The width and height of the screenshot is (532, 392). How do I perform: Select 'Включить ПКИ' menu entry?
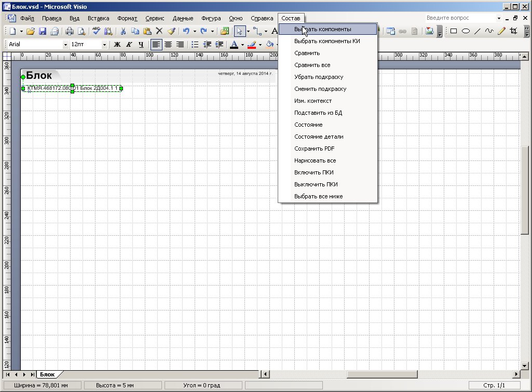tap(328, 172)
